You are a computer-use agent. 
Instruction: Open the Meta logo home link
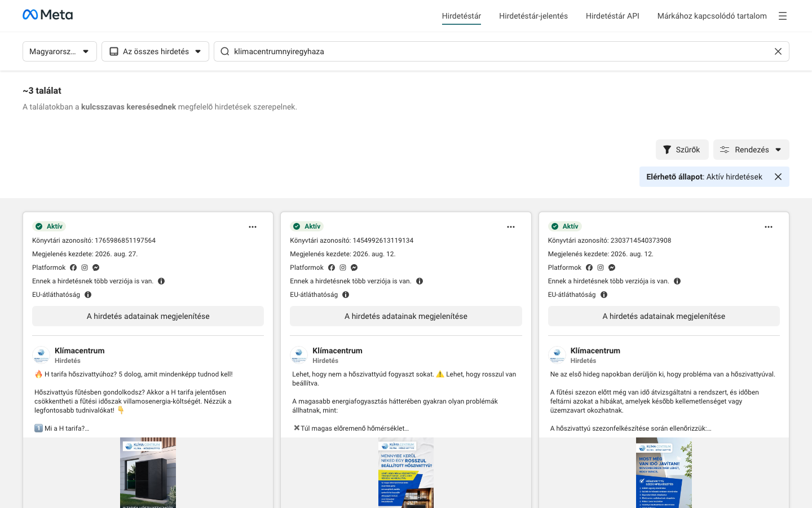(47, 15)
